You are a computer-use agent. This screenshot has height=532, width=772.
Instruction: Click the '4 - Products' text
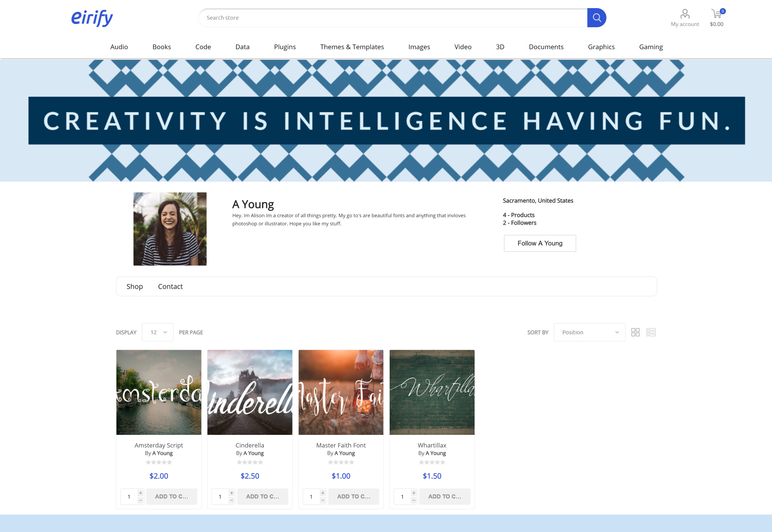519,215
